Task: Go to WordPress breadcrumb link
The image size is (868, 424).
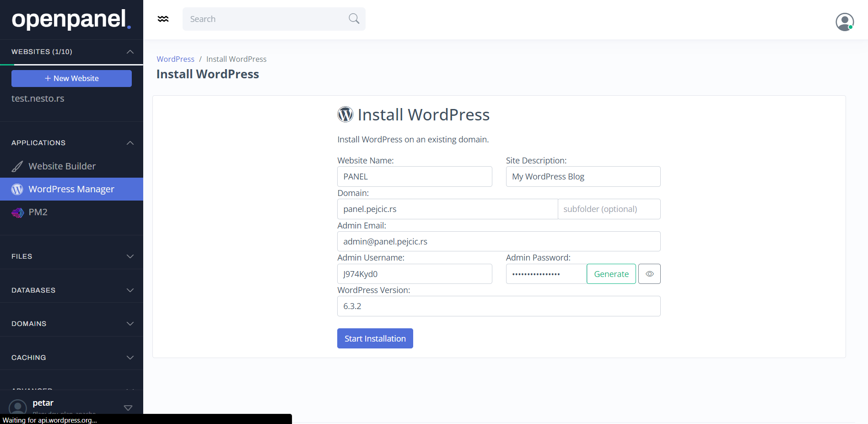Action: [175, 59]
